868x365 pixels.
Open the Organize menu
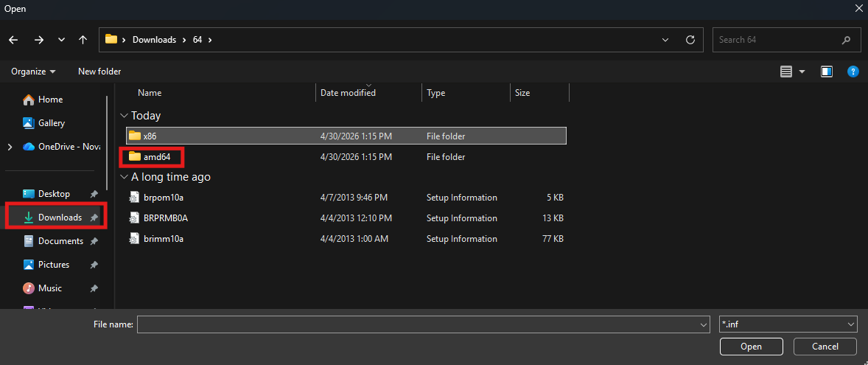33,72
